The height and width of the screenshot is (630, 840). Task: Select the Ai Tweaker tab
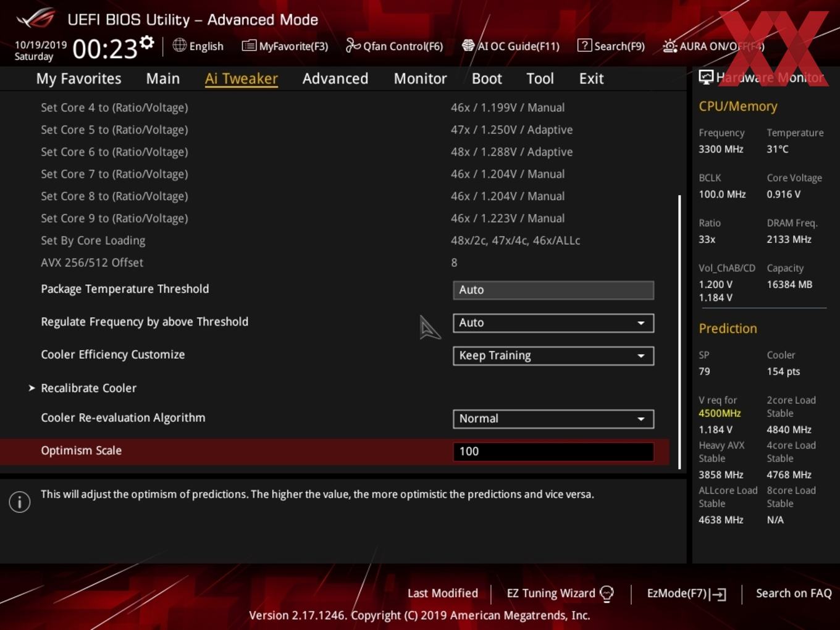(x=241, y=78)
